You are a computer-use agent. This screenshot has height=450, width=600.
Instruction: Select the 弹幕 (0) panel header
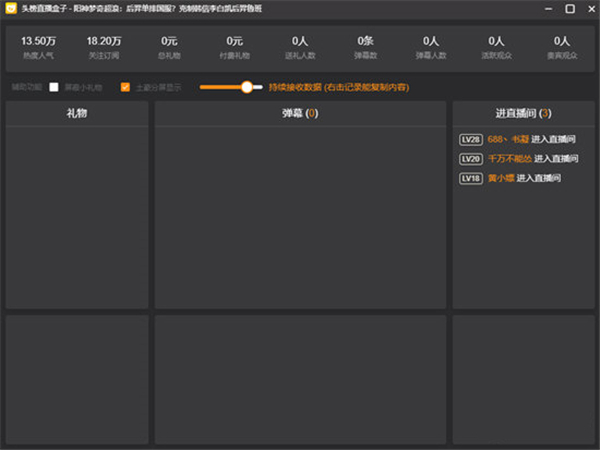tap(300, 114)
